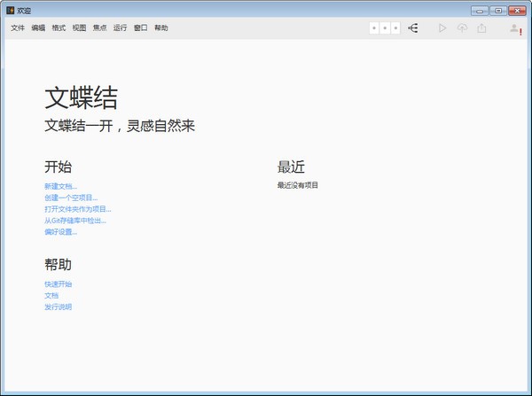Click the share export icon
The height and width of the screenshot is (396, 532).
pyautogui.click(x=481, y=27)
